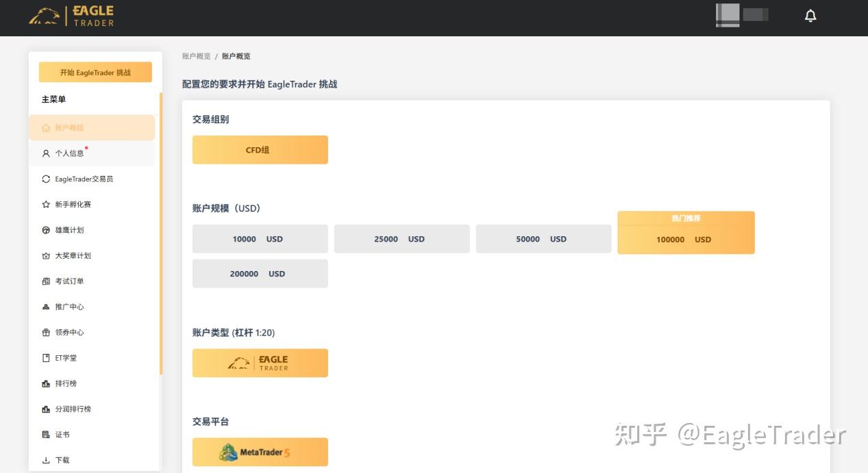Open 考试订单 in sidebar
This screenshot has width=868, height=473.
92,281
